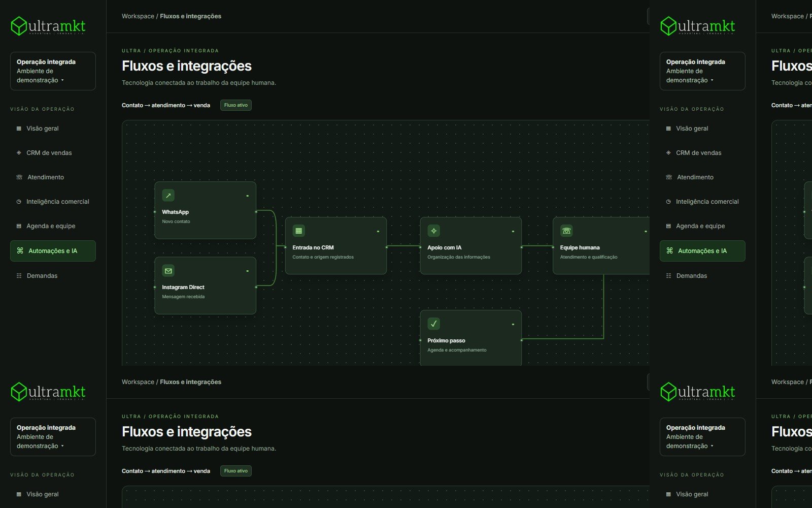Click Demandas list icon in upper-left copy sidebar

click(x=19, y=276)
